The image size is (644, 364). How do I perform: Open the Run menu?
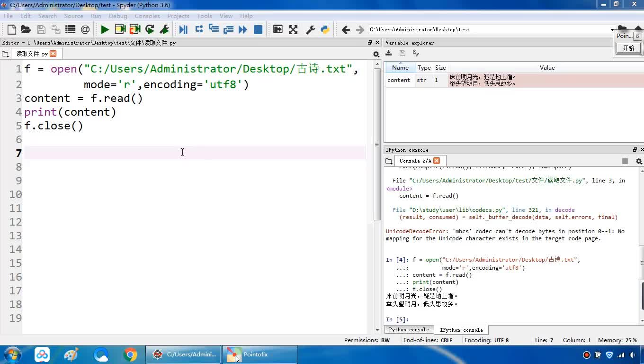tap(96, 16)
